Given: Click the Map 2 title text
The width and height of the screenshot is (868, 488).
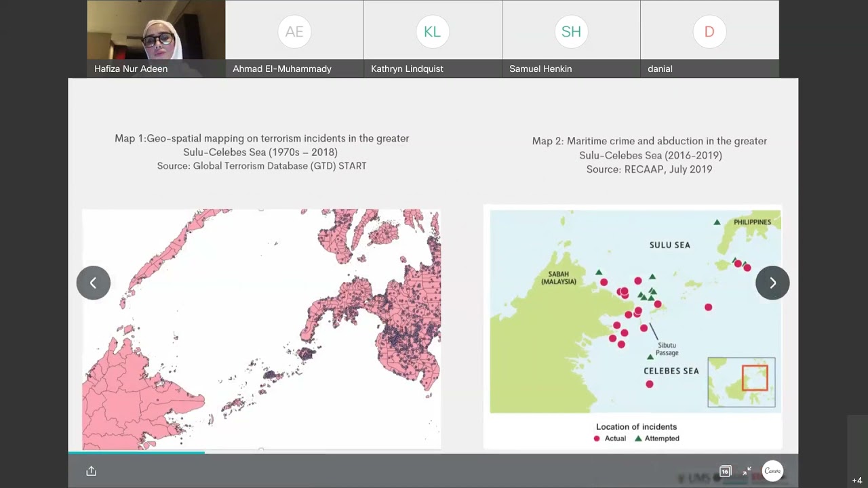Looking at the screenshot, I should click(x=650, y=148).
